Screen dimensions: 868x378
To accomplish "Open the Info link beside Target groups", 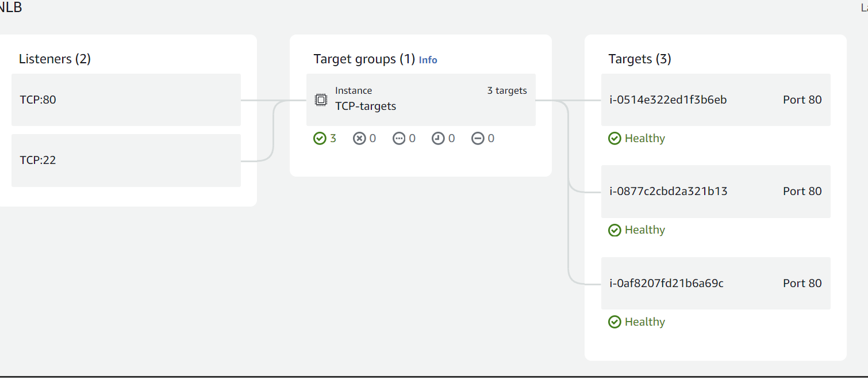I will click(428, 60).
